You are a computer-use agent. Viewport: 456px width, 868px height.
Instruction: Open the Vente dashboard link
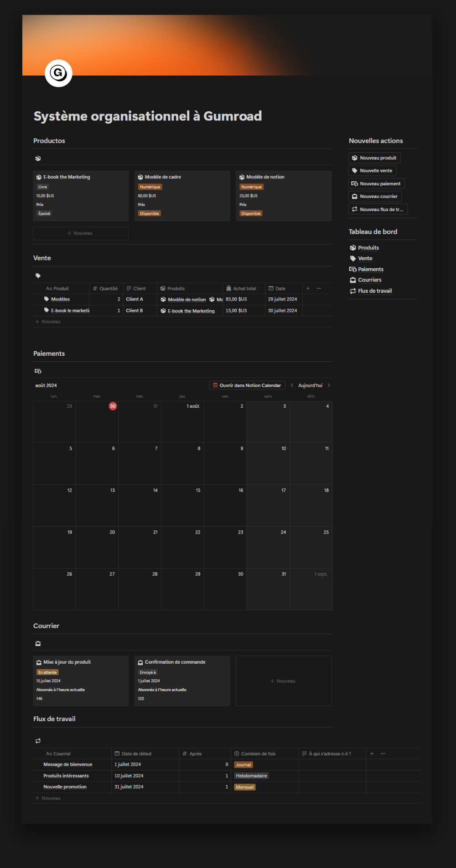point(365,258)
